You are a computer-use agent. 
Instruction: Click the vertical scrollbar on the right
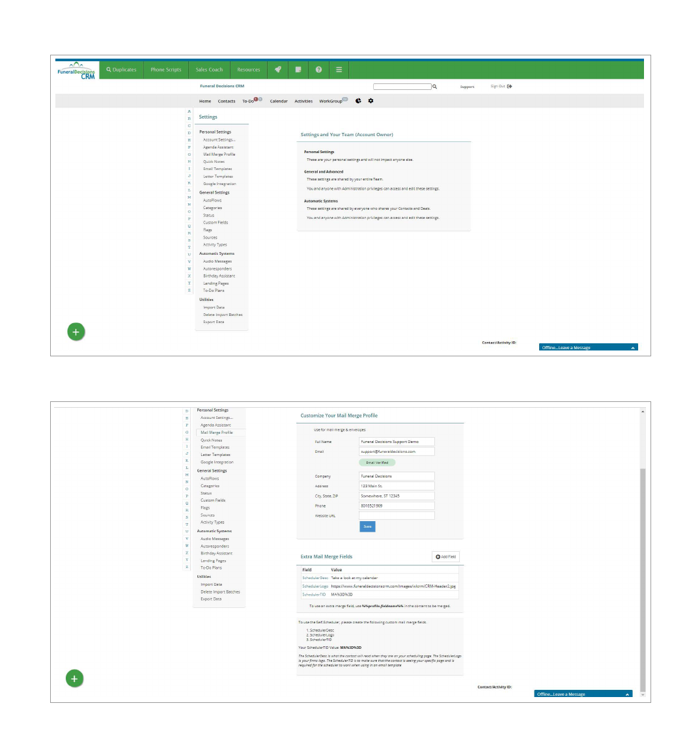643,580
